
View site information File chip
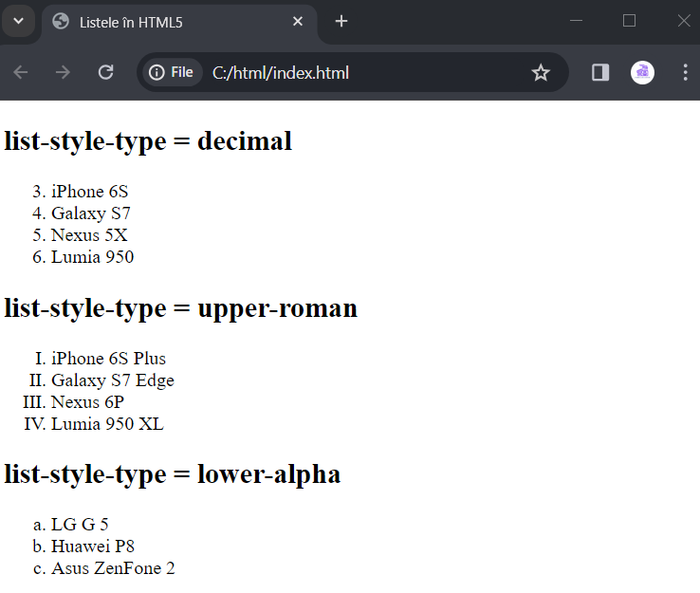pyautogui.click(x=172, y=72)
